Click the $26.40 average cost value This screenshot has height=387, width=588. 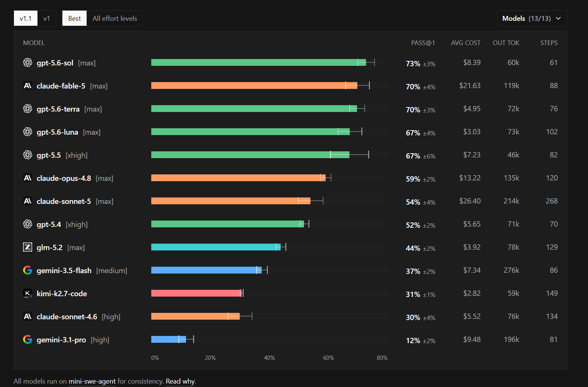coord(470,201)
